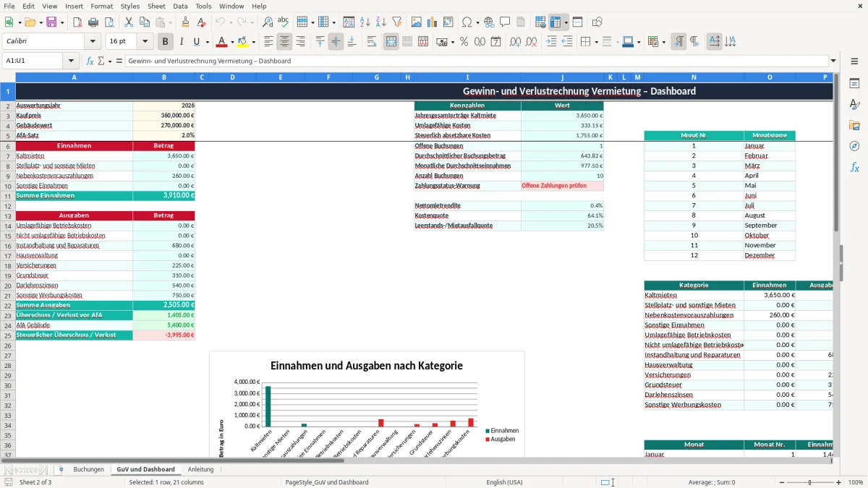Viewport: 868px width, 488px height.
Task: Switch to the Anleitung sheet tab
Action: [200, 469]
